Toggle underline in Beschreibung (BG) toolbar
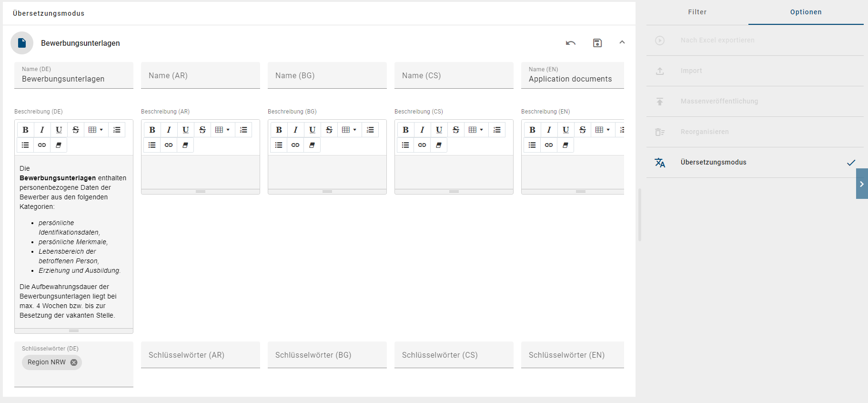The height and width of the screenshot is (403, 868). click(312, 130)
